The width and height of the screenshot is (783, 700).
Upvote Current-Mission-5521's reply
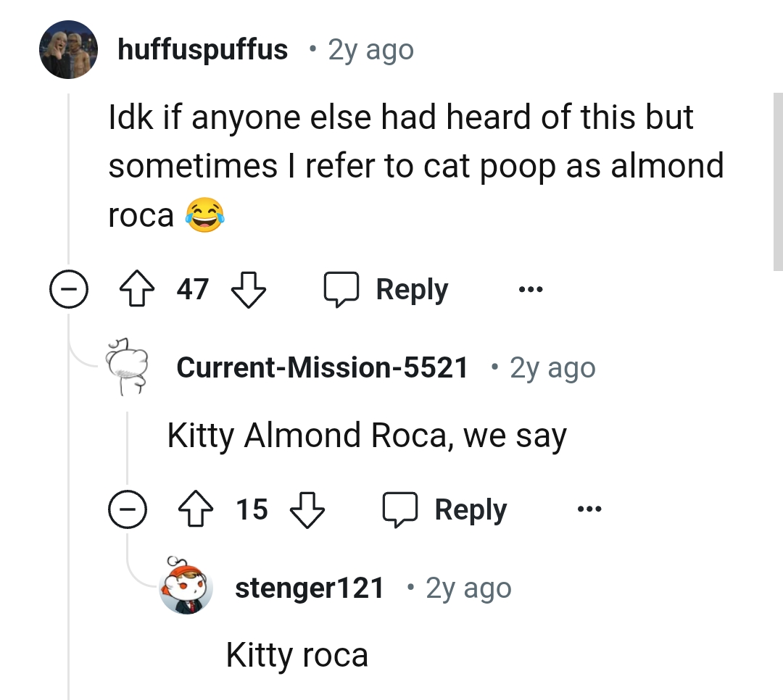[x=195, y=508]
